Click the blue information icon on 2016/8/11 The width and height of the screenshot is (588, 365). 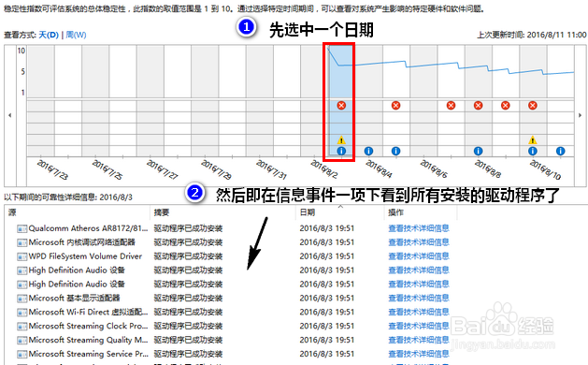tap(560, 151)
